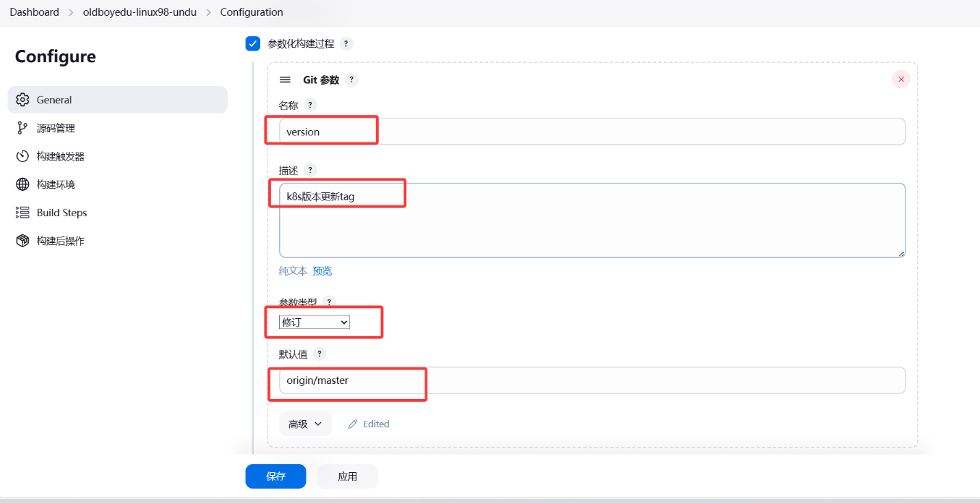
Task: Click the 构建触发器 clock icon
Action: 23,156
